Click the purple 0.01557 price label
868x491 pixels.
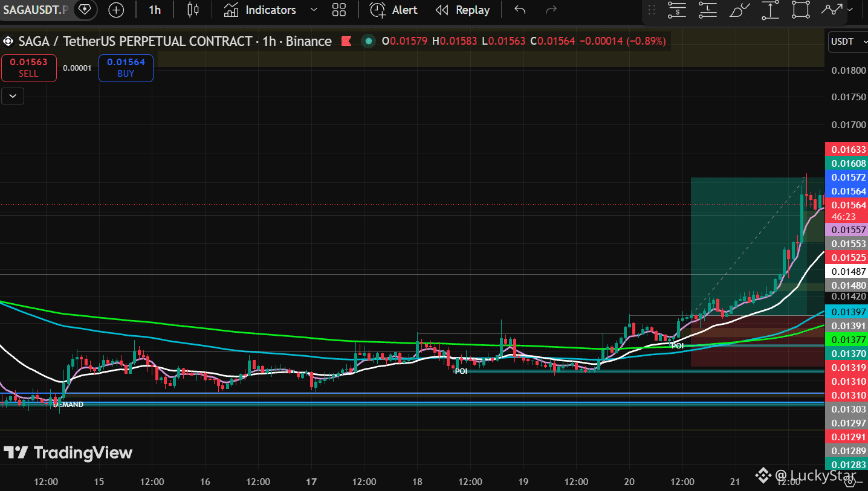click(846, 229)
